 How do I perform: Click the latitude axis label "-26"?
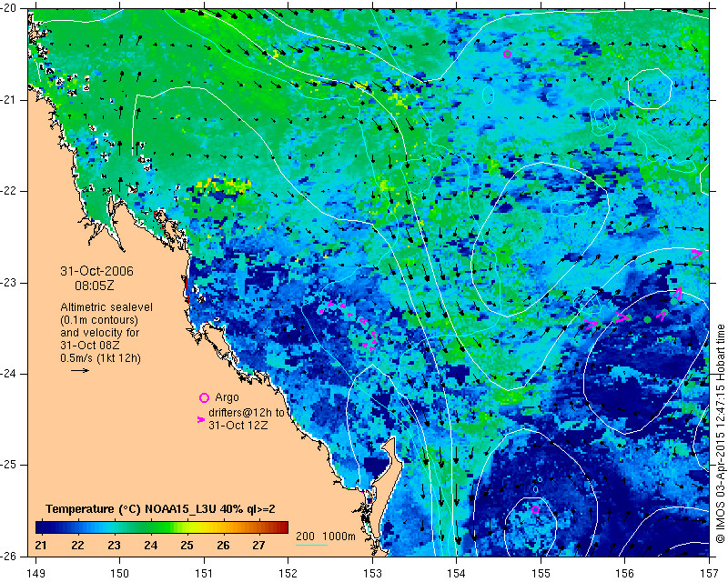(x=9, y=556)
